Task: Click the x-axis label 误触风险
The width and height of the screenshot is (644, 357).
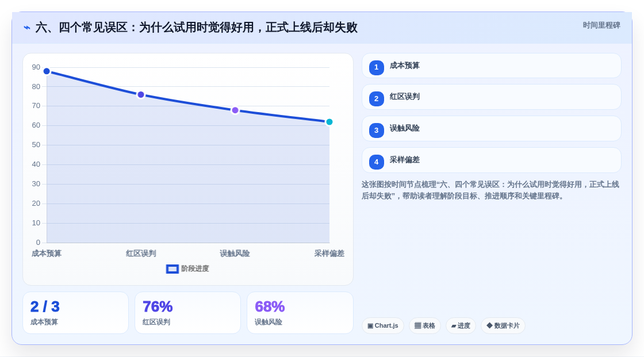Action: 235,254
